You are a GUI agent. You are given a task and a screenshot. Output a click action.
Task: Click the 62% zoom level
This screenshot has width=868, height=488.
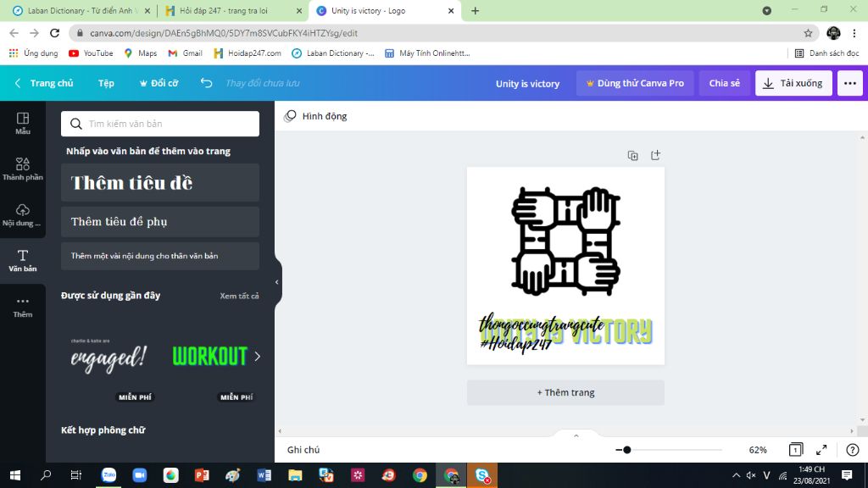(x=758, y=450)
